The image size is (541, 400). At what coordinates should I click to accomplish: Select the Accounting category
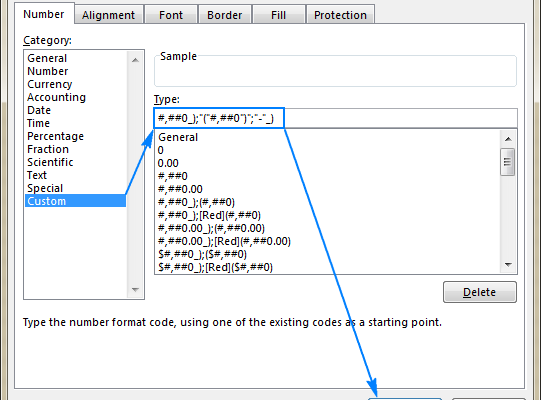[75, 97]
